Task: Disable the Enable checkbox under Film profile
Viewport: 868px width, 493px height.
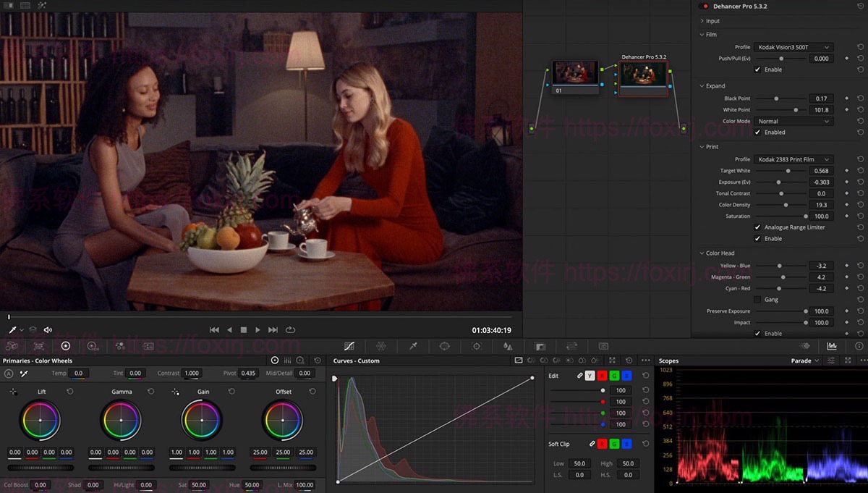Action: (757, 69)
